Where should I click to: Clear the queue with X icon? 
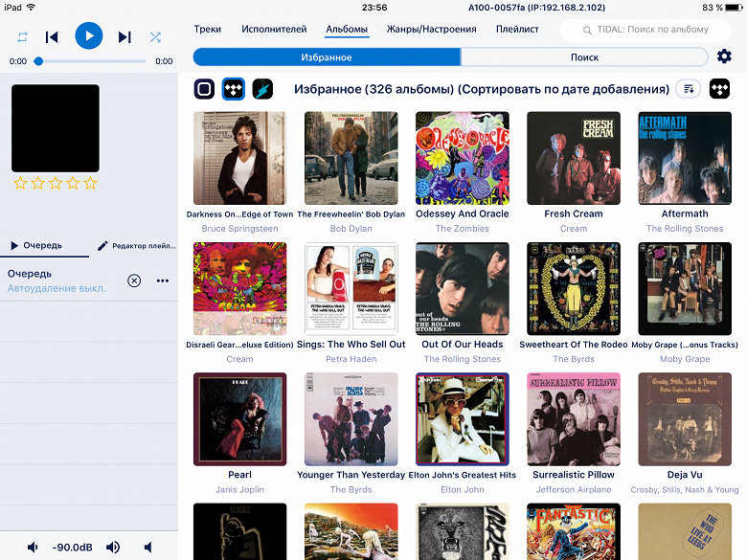pyautogui.click(x=134, y=280)
